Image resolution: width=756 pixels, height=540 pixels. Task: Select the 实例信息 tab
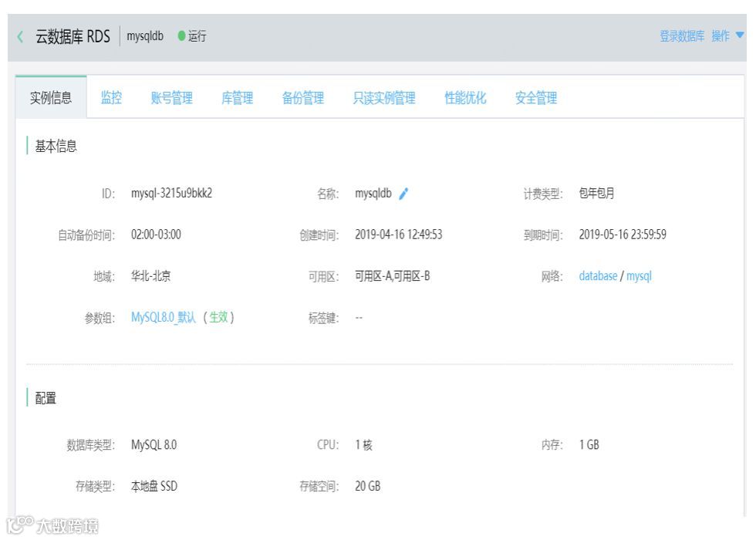(x=51, y=97)
